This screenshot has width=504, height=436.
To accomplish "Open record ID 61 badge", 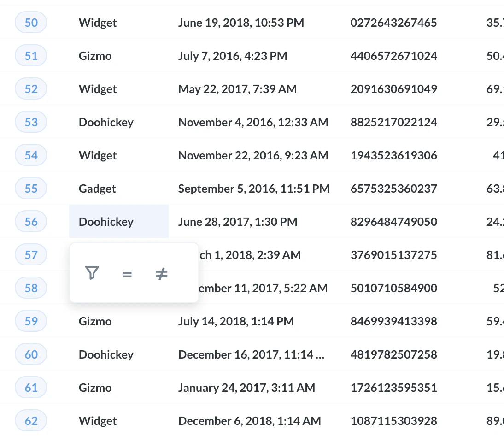I will 31,388.
